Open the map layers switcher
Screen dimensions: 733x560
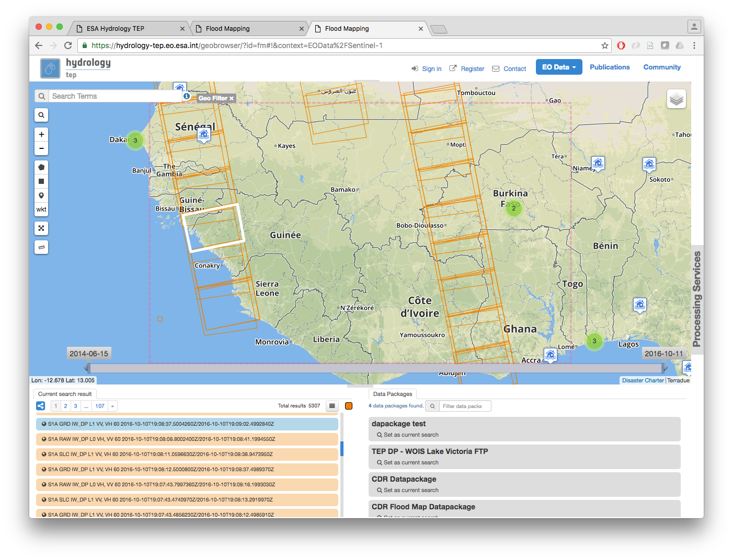[x=677, y=99]
